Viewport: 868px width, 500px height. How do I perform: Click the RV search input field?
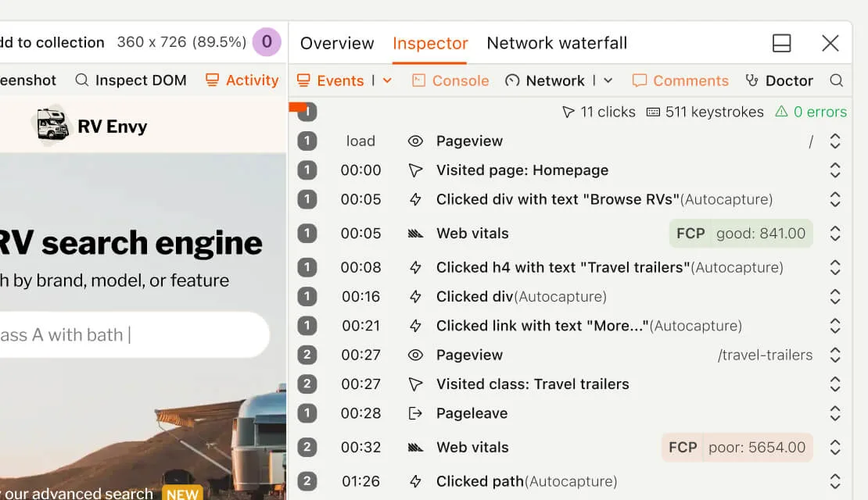133,335
